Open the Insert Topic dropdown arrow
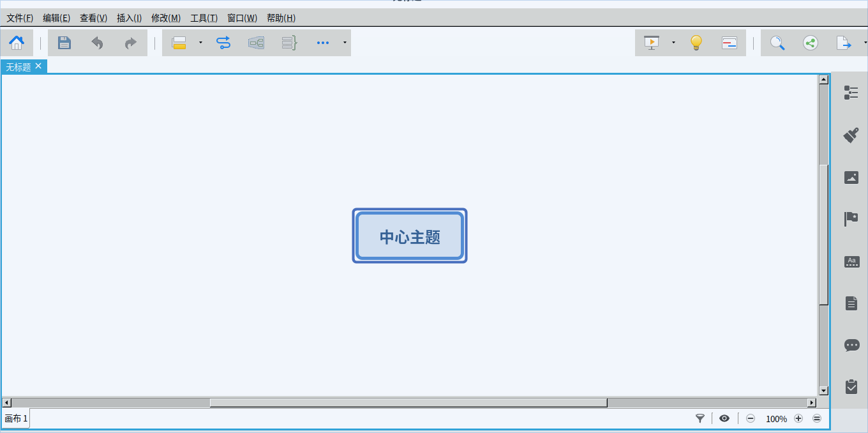The width and height of the screenshot is (868, 433). 200,43
